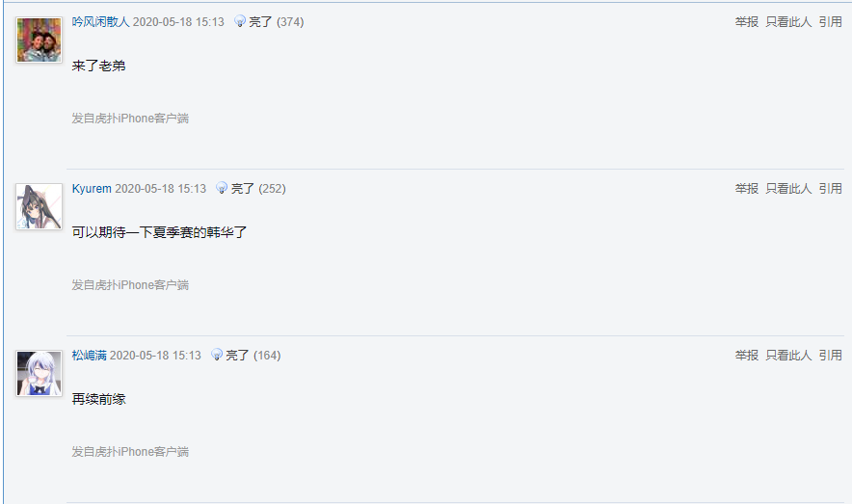Viewport: 852px width, 504px height.
Task: Quote the 来了老弟 comment with 引用
Action: (830, 22)
